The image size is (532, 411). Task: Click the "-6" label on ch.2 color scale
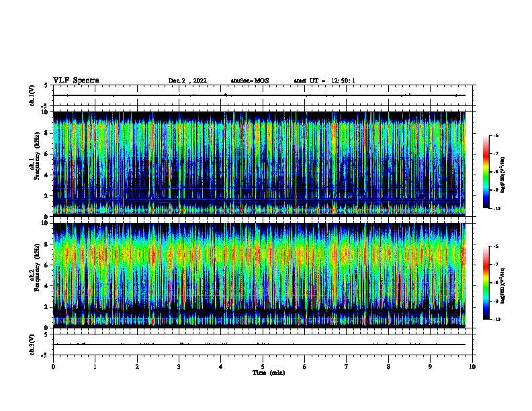(496, 246)
